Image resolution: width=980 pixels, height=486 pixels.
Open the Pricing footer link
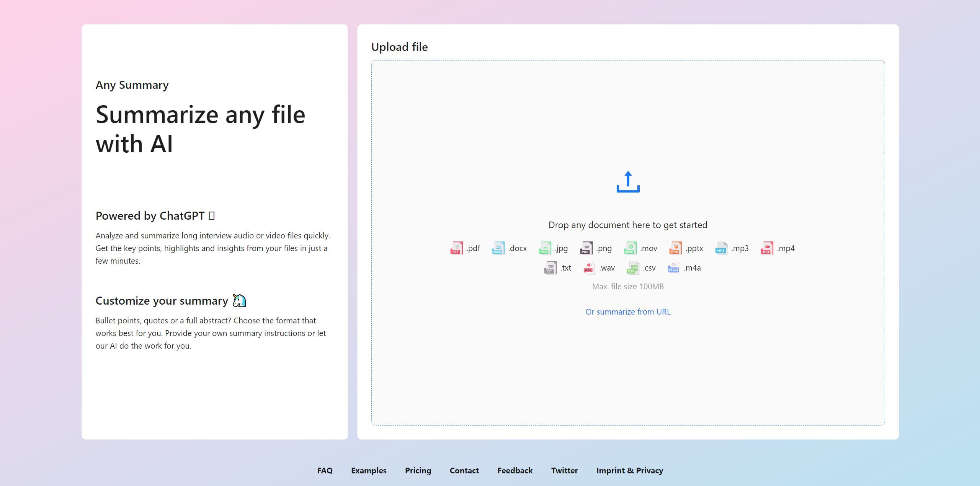418,471
